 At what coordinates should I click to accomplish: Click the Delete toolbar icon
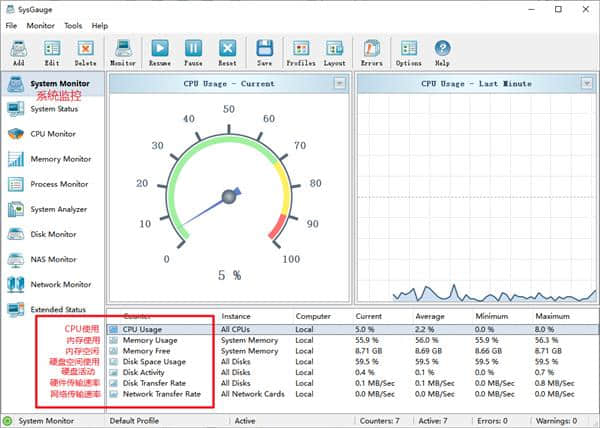click(x=86, y=51)
